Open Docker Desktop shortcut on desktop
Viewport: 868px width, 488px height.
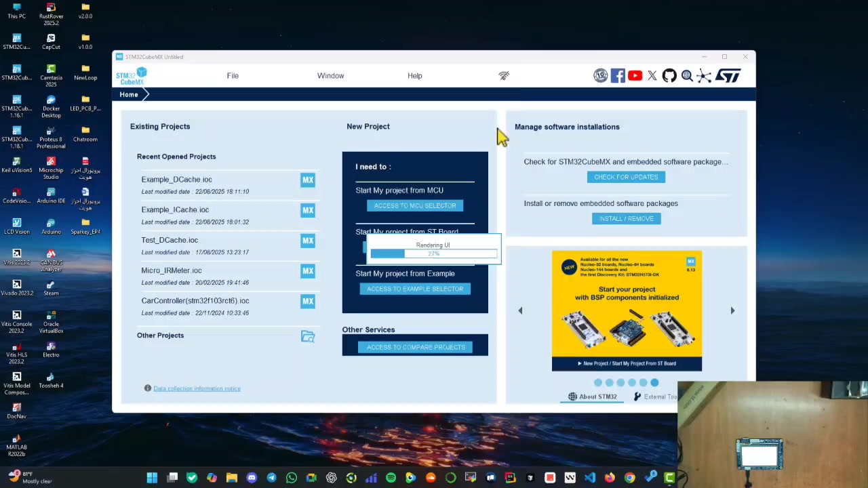pos(51,107)
